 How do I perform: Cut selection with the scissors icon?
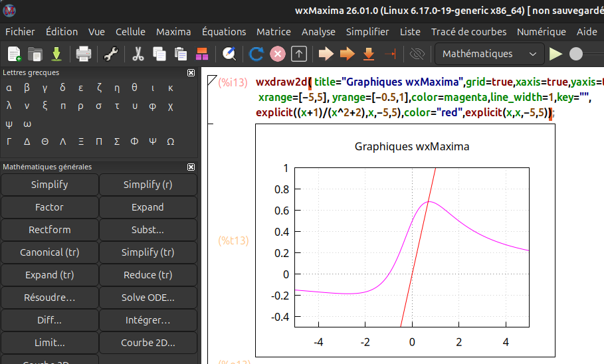(x=138, y=54)
